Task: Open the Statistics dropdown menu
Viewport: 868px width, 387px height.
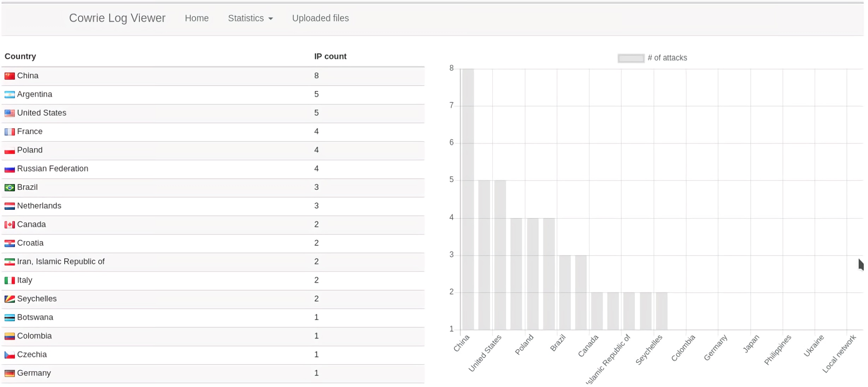Action: [246, 18]
